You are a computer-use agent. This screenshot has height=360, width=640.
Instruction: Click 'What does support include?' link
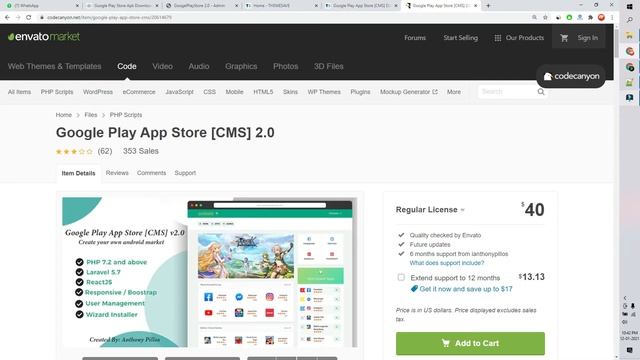click(x=447, y=263)
